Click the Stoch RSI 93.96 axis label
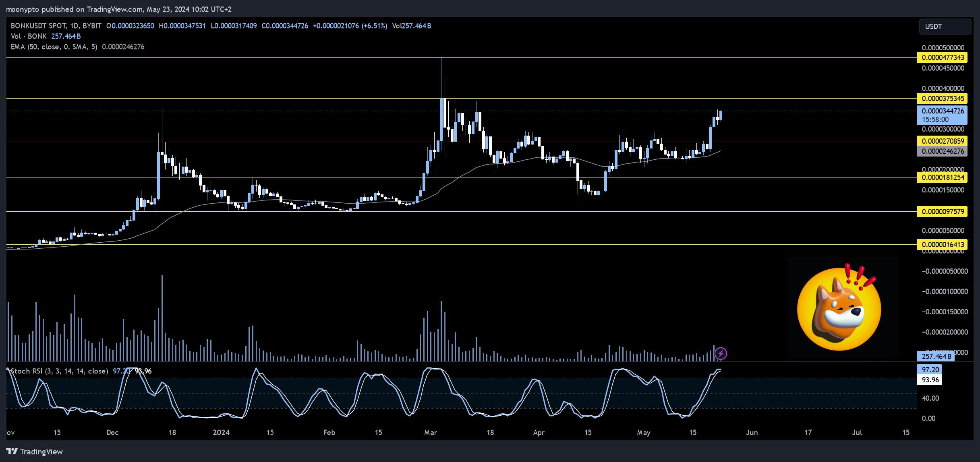This screenshot has height=462, width=980. [x=930, y=380]
